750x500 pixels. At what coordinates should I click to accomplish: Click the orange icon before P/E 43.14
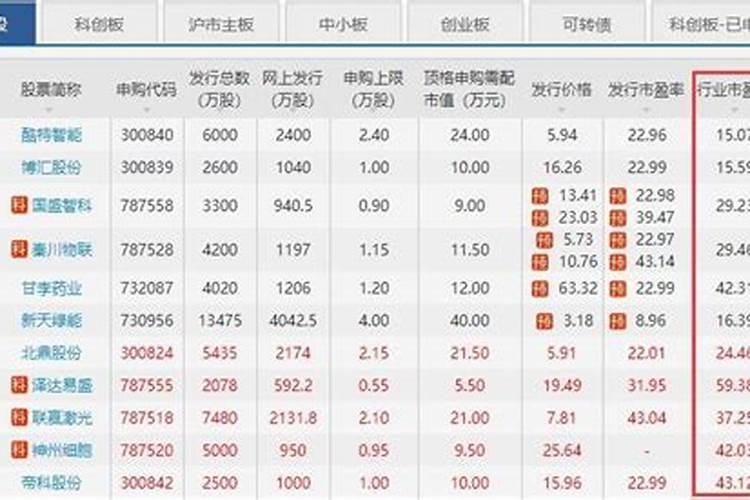tap(618, 262)
